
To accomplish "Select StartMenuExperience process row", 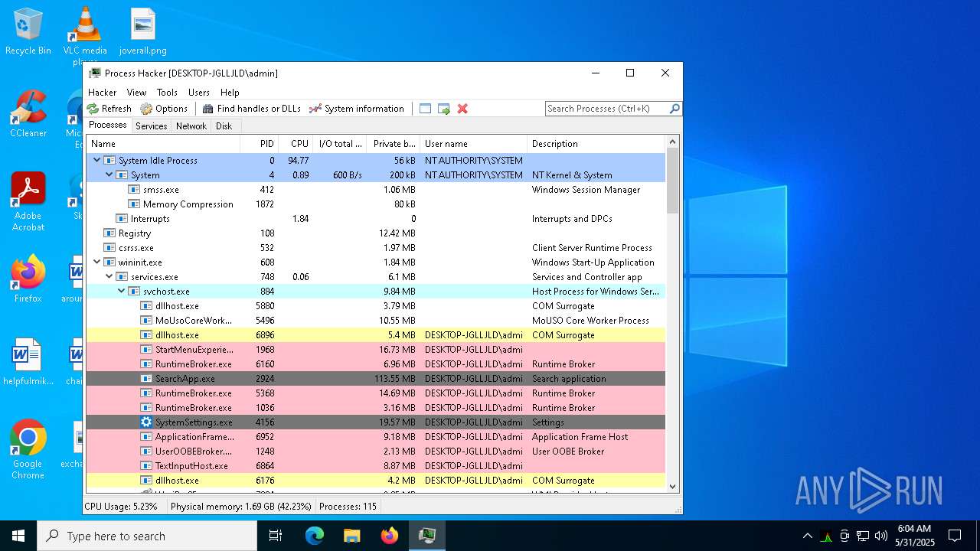I will pyautogui.click(x=376, y=350).
